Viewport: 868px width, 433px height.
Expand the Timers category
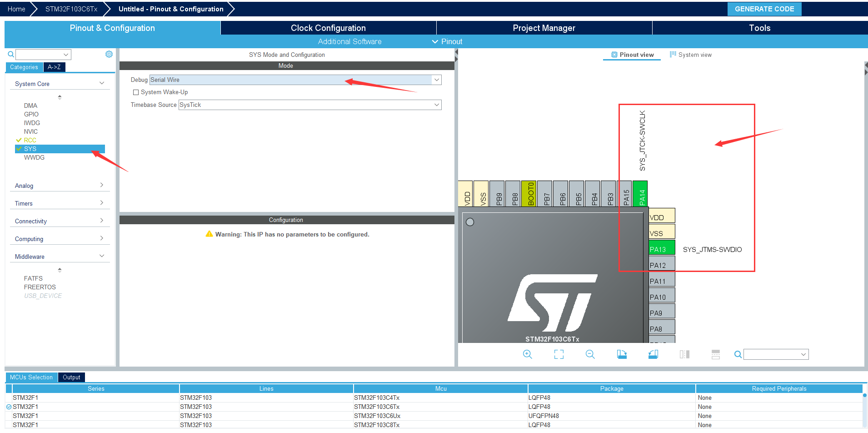click(102, 203)
